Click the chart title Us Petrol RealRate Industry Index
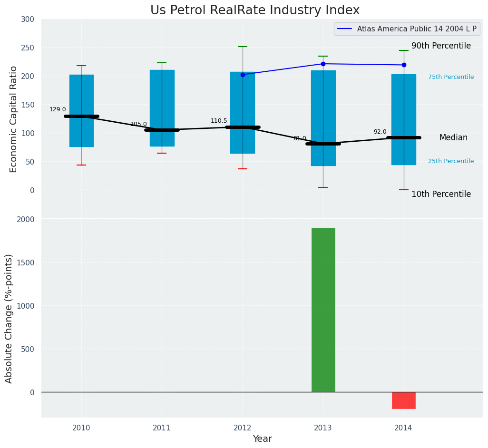 coord(255,10)
